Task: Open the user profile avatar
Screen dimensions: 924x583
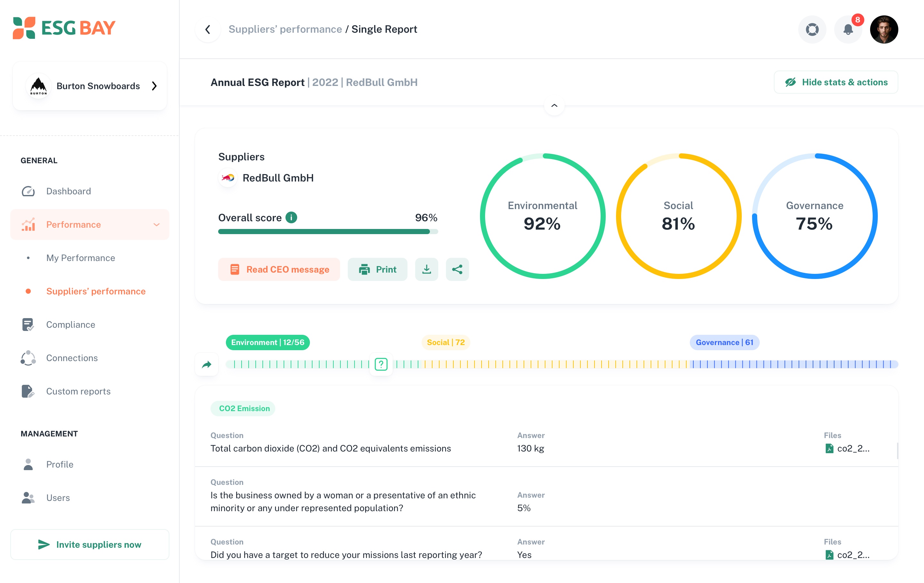Action: 884,30
